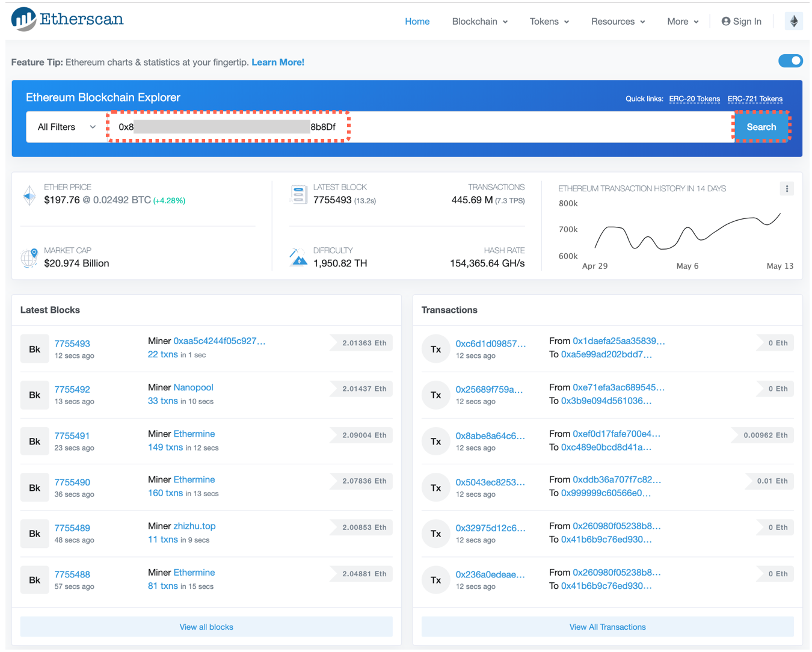This screenshot has height=652, width=812.
Task: Click View All Transactions button
Action: (607, 627)
